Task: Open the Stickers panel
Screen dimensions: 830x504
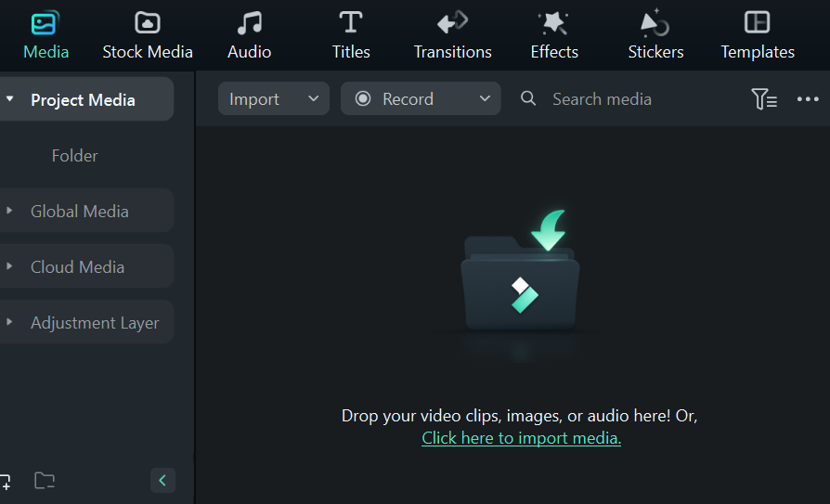Action: point(655,35)
